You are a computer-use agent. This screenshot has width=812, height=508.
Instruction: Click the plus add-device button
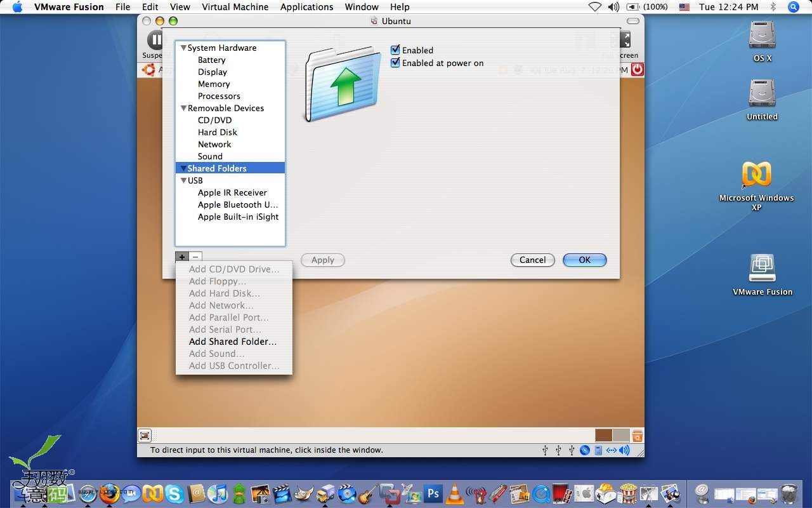pyautogui.click(x=182, y=257)
